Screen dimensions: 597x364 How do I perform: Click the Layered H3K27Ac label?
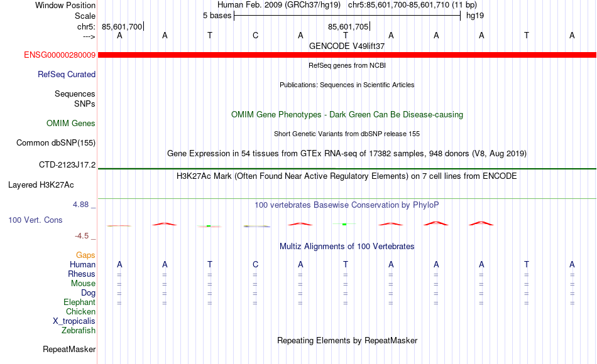tap(41, 185)
